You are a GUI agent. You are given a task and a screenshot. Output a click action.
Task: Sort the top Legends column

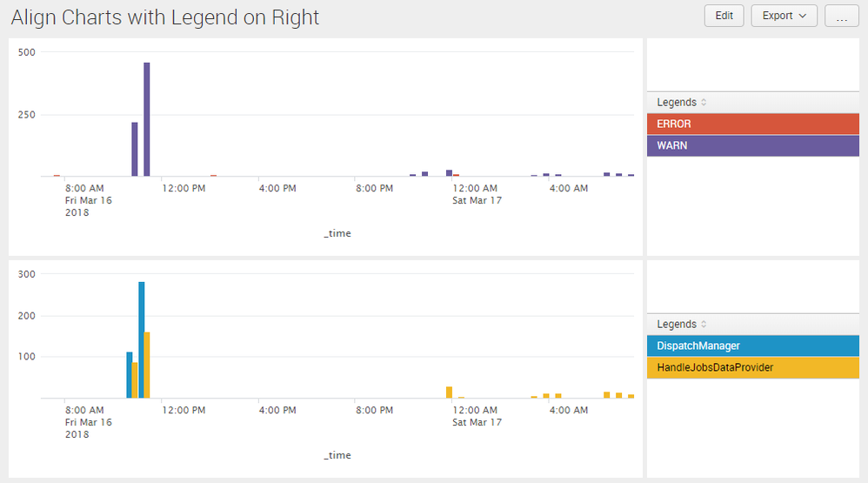[x=704, y=103]
